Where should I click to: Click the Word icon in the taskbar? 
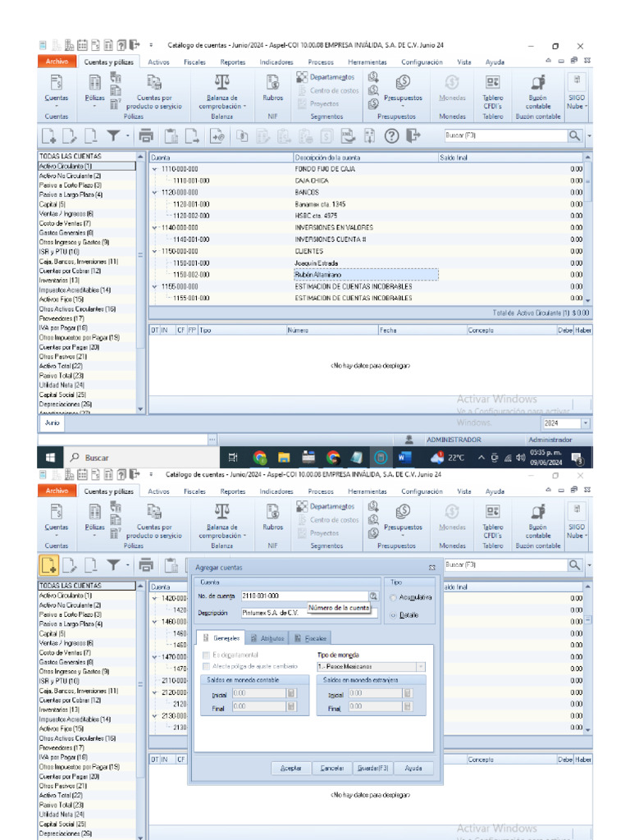(404, 458)
